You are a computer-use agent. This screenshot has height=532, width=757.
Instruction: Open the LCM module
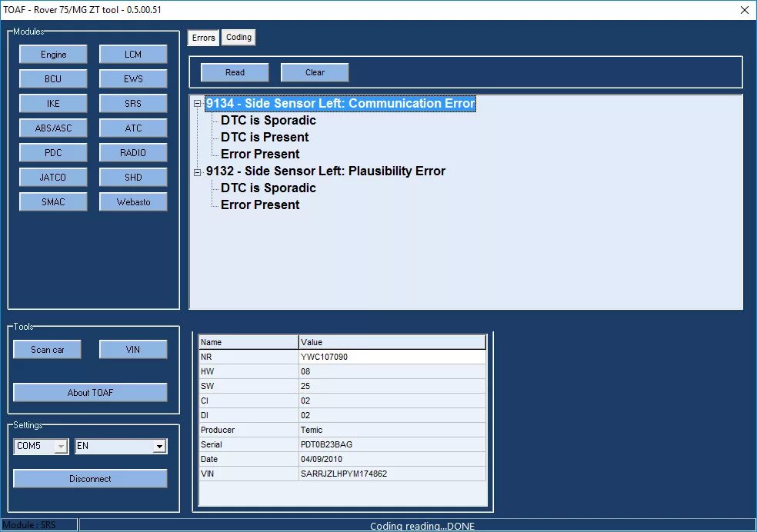coord(133,55)
